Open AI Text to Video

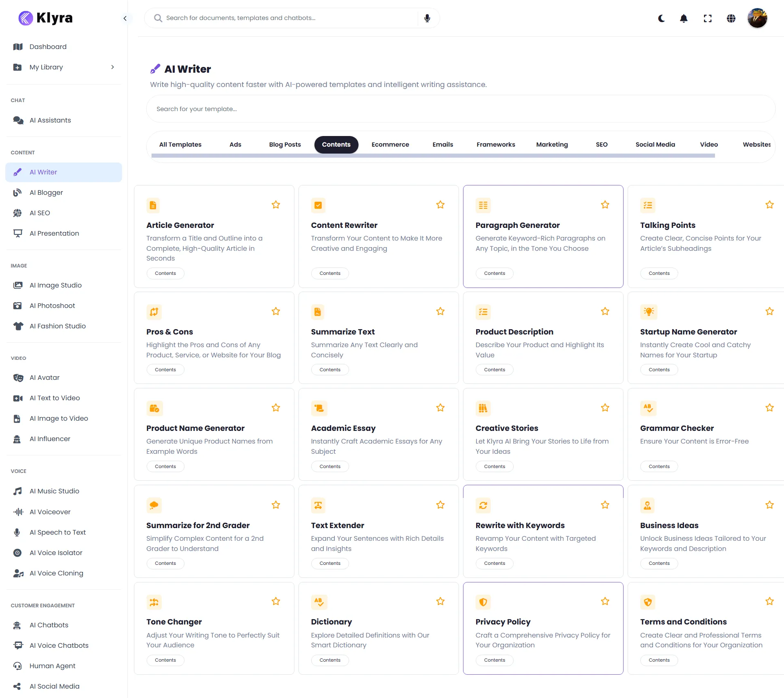tap(64, 398)
